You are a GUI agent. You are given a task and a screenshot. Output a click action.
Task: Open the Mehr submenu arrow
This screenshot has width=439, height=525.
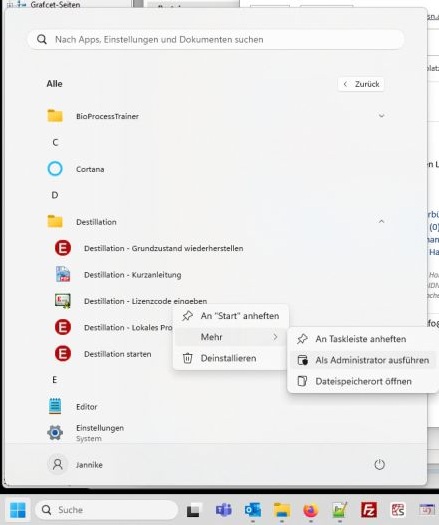pos(275,337)
